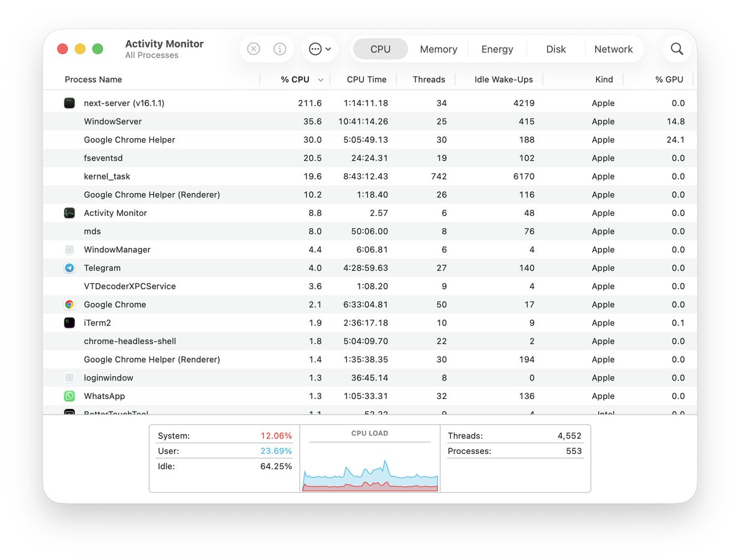
Task: Sort by % GPU column header
Action: pos(669,80)
